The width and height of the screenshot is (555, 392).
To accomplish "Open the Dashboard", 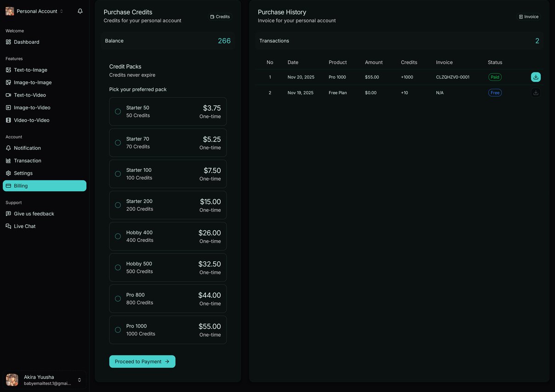I will click(x=26, y=41).
